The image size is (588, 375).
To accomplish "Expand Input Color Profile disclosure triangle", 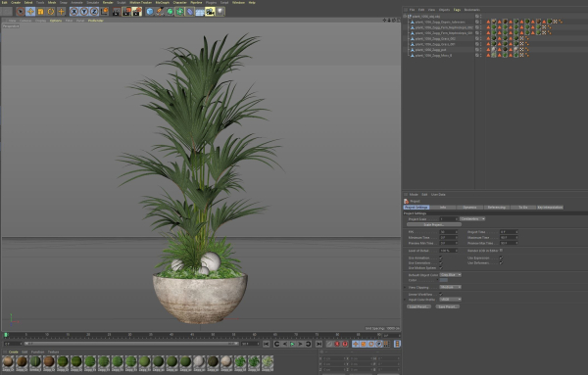I will (405, 300).
